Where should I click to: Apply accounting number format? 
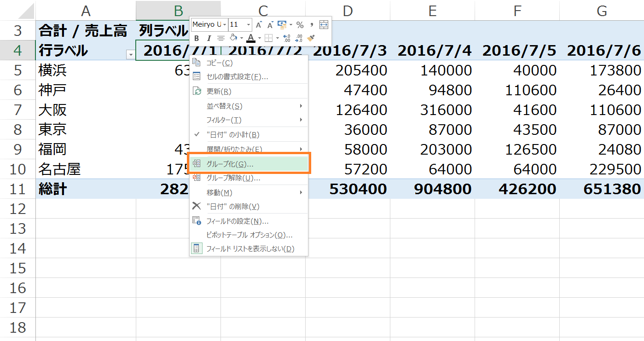282,25
